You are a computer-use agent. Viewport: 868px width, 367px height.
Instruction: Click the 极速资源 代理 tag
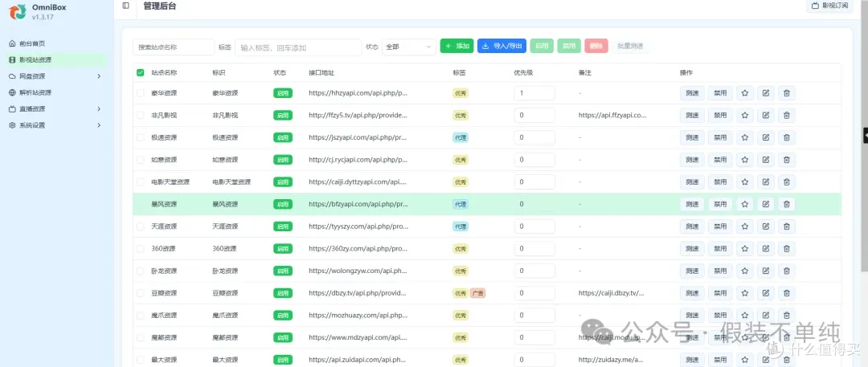coord(461,137)
